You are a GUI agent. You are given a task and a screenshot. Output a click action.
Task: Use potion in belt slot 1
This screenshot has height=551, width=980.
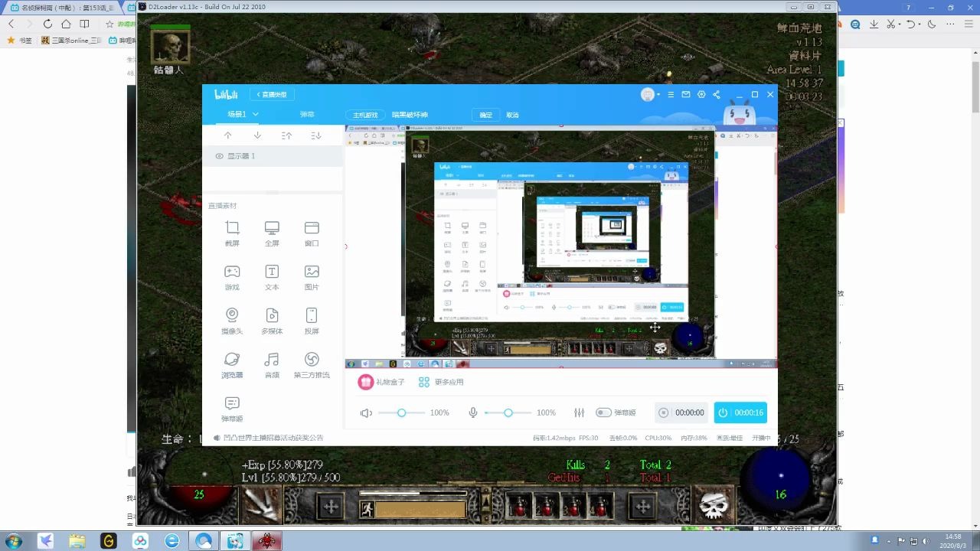[x=520, y=506]
